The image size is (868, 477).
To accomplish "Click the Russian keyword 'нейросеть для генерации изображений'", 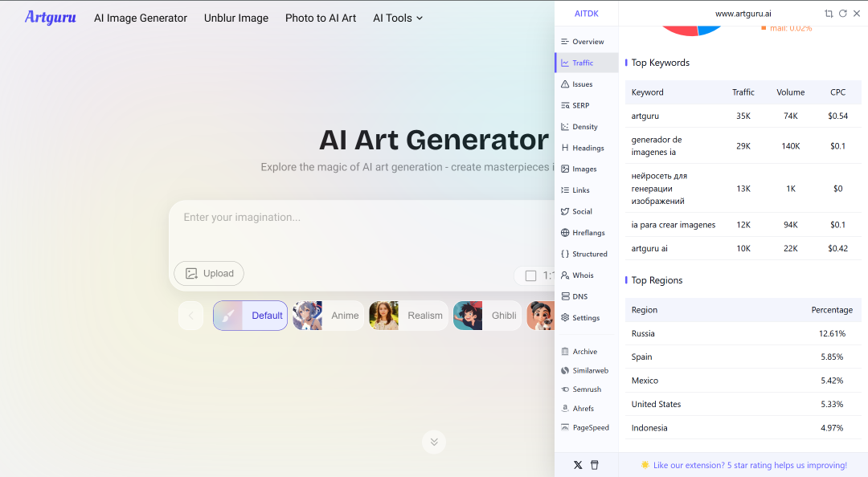I will point(659,188).
